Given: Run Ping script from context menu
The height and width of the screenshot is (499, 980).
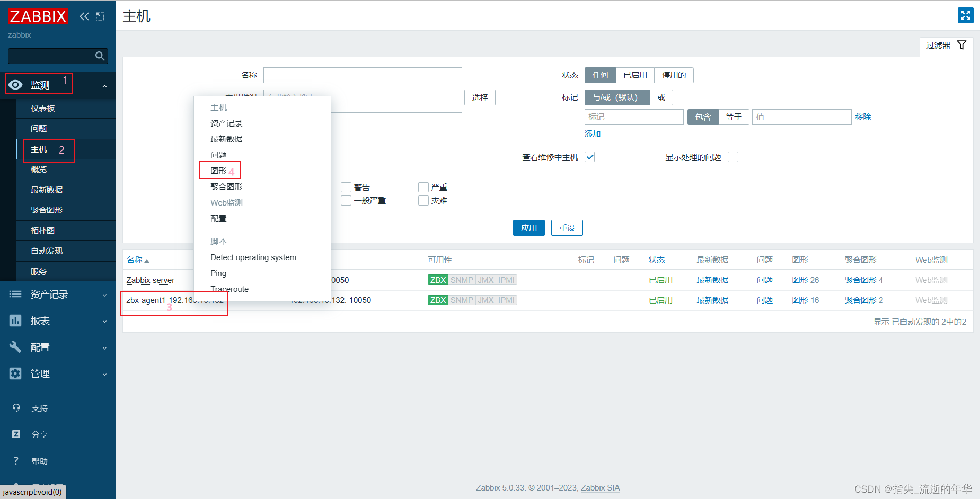Looking at the screenshot, I should (218, 273).
